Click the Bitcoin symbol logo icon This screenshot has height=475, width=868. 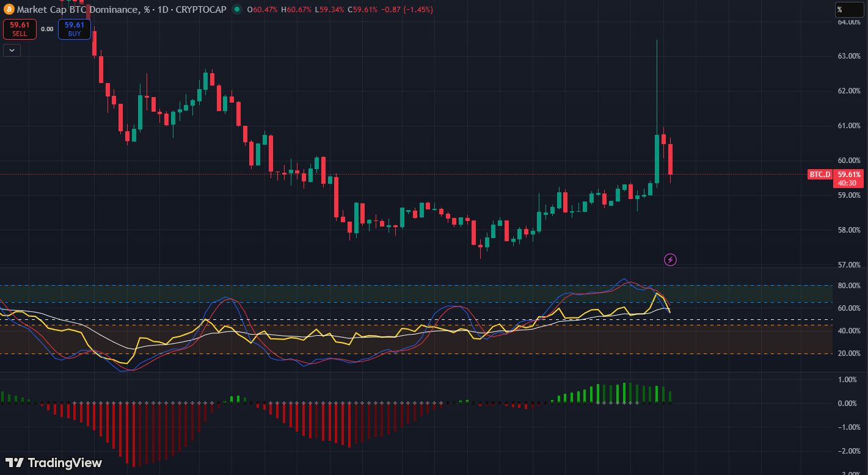click(x=9, y=10)
